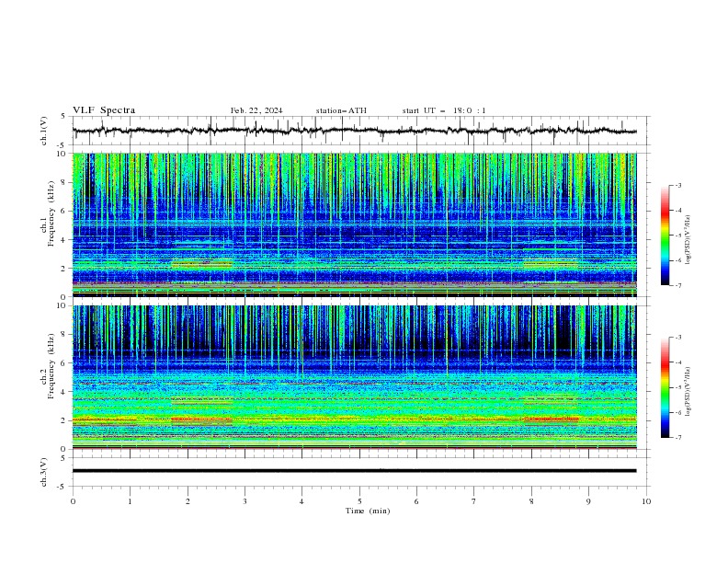Click inside the ch.1 spectrogram panel

[354, 224]
